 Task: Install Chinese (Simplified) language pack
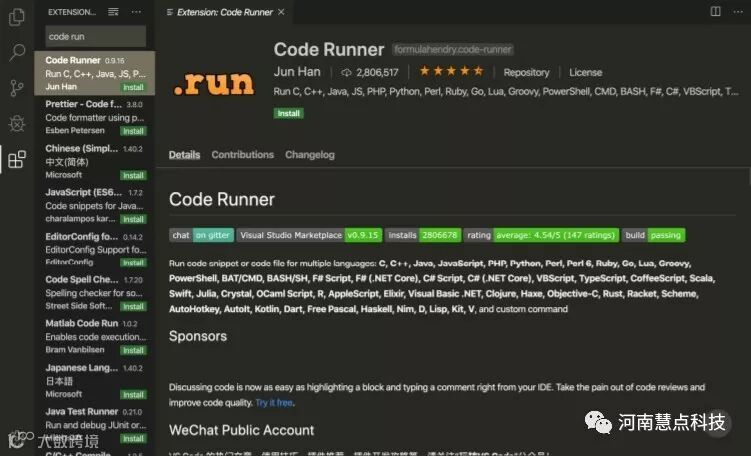point(133,175)
